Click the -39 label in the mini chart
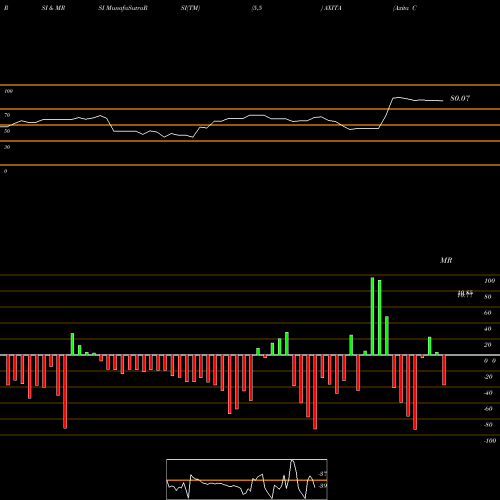This screenshot has height=500, width=500. click(x=323, y=486)
